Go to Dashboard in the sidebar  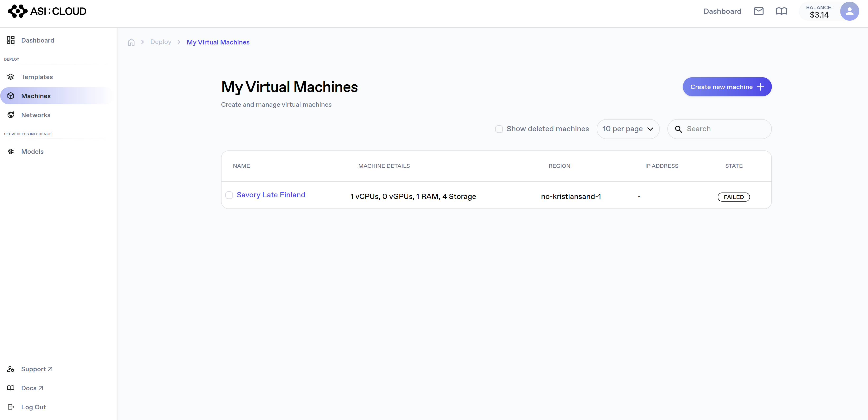pyautogui.click(x=38, y=40)
